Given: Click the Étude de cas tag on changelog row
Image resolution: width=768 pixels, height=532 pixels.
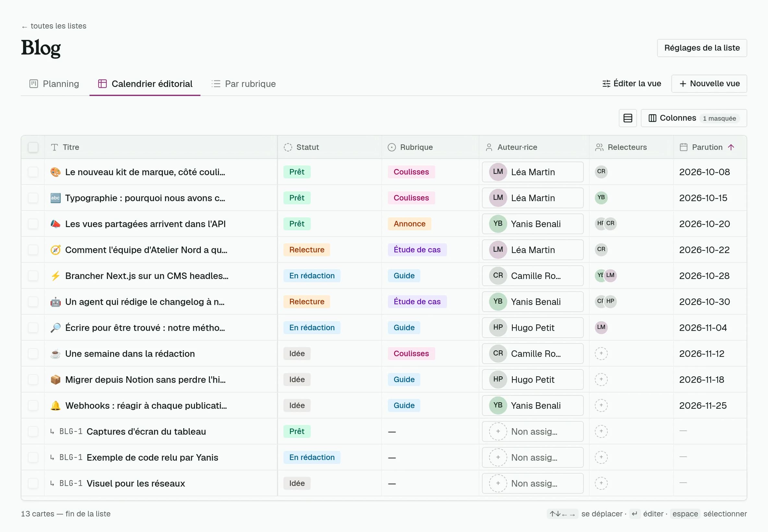Looking at the screenshot, I should (417, 302).
